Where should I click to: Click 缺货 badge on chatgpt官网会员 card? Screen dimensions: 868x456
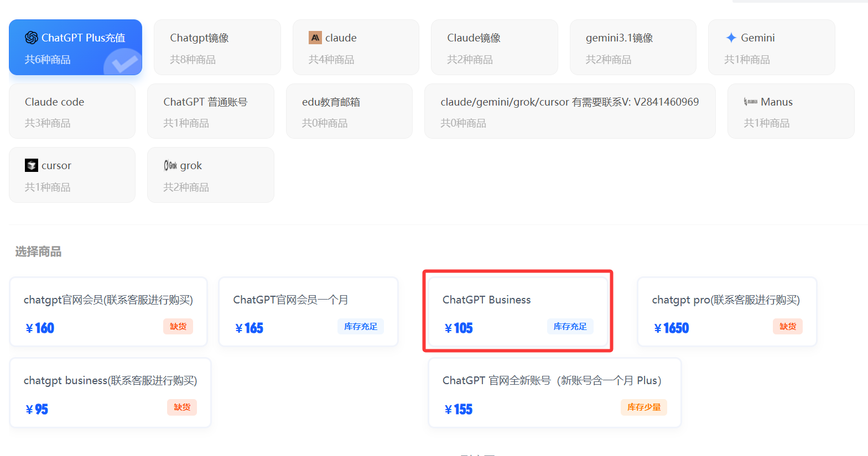pos(178,327)
